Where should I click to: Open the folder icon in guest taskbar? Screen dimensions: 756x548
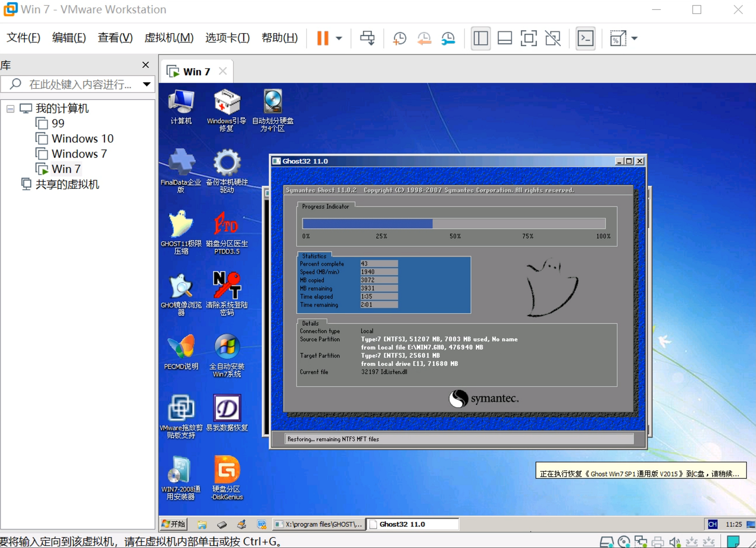(x=202, y=524)
